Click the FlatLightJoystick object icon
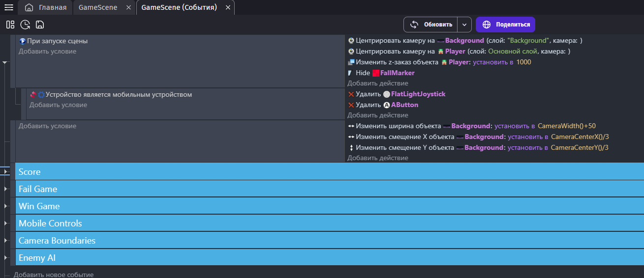Screen dimensions: 644x278 coord(386,94)
